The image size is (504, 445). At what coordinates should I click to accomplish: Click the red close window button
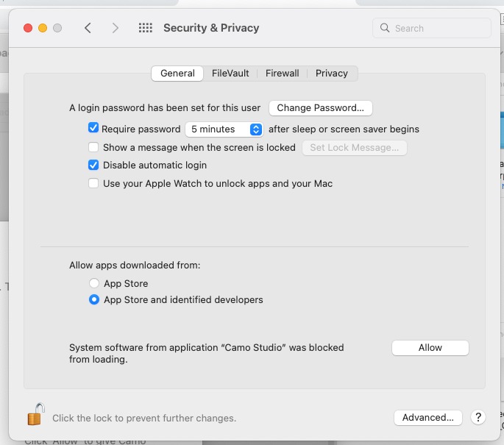28,28
